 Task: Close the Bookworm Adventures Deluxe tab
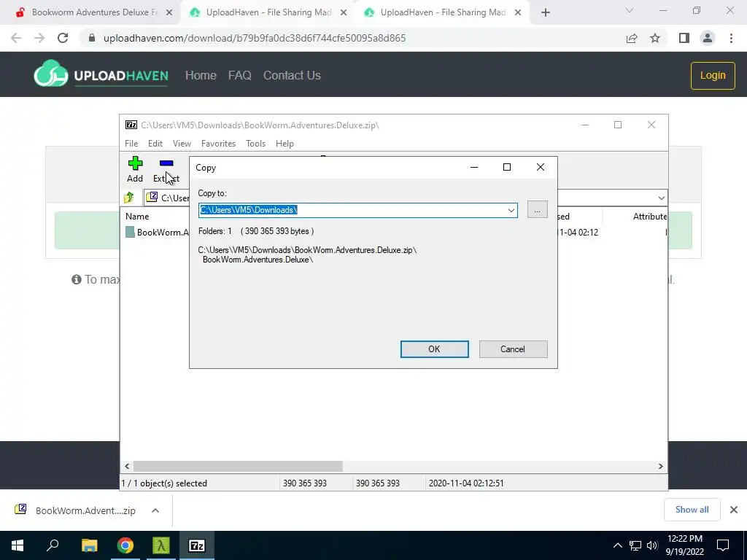pyautogui.click(x=169, y=13)
